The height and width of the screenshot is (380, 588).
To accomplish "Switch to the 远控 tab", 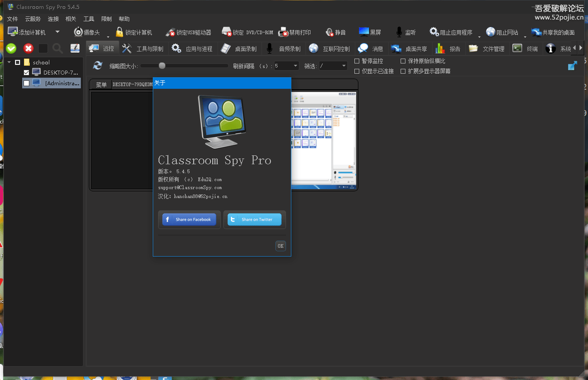I will coord(102,48).
